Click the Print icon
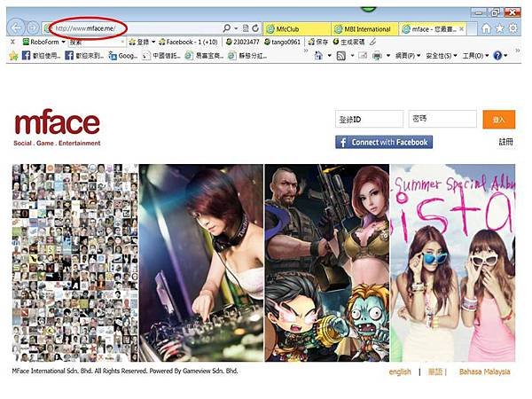The image size is (532, 399). tap(377, 56)
